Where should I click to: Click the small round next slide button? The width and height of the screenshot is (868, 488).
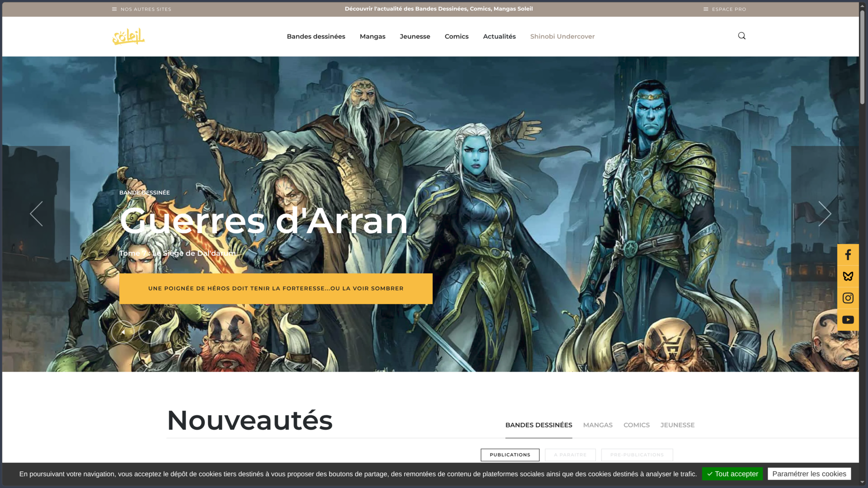(x=150, y=332)
